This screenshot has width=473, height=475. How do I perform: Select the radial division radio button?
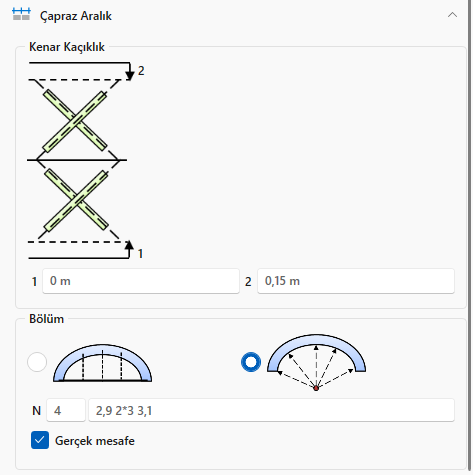point(251,362)
